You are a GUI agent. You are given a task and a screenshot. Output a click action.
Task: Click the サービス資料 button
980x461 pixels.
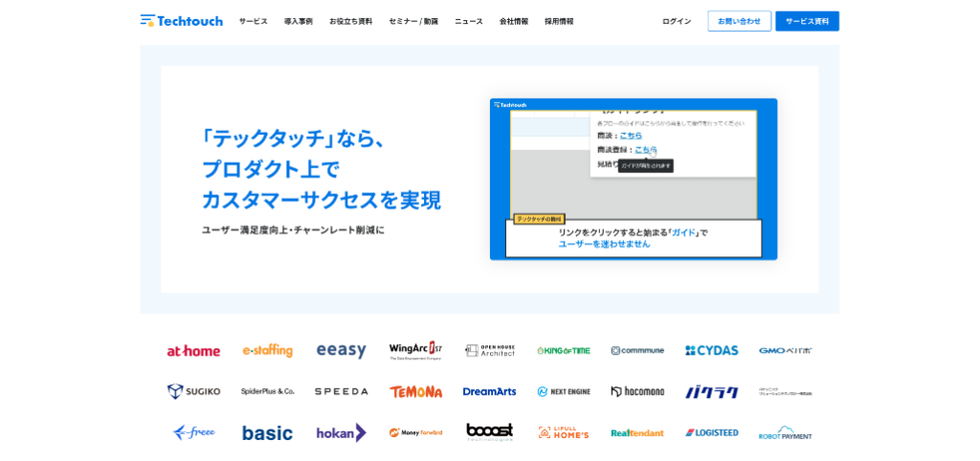(808, 21)
